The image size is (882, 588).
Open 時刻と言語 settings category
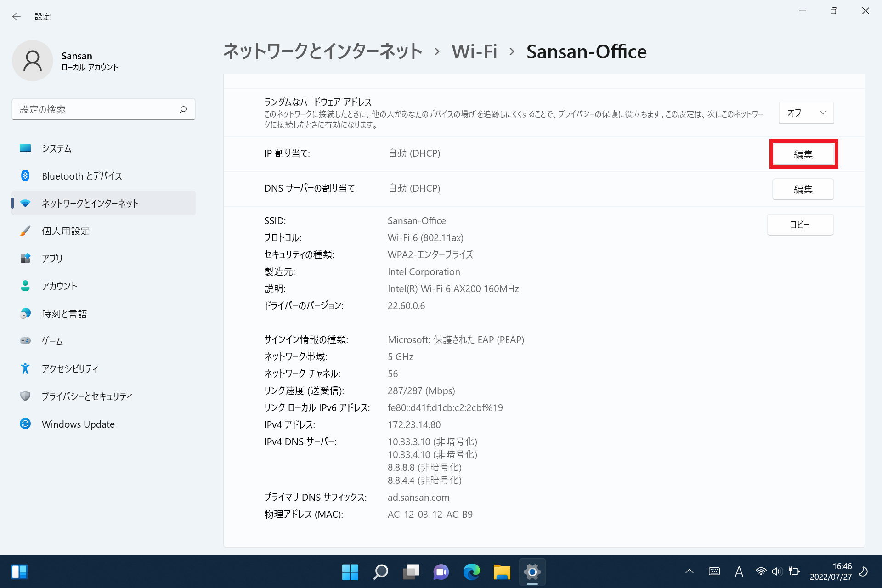point(103,313)
